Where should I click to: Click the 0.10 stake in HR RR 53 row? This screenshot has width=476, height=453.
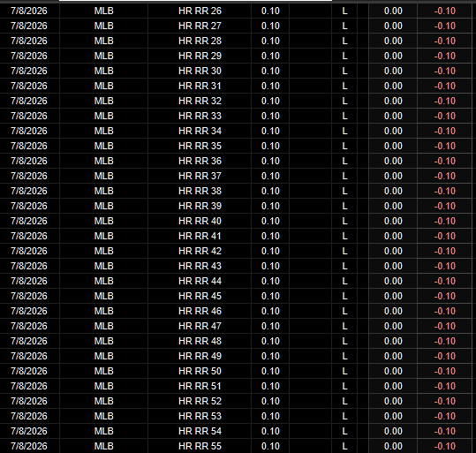pyautogui.click(x=270, y=416)
